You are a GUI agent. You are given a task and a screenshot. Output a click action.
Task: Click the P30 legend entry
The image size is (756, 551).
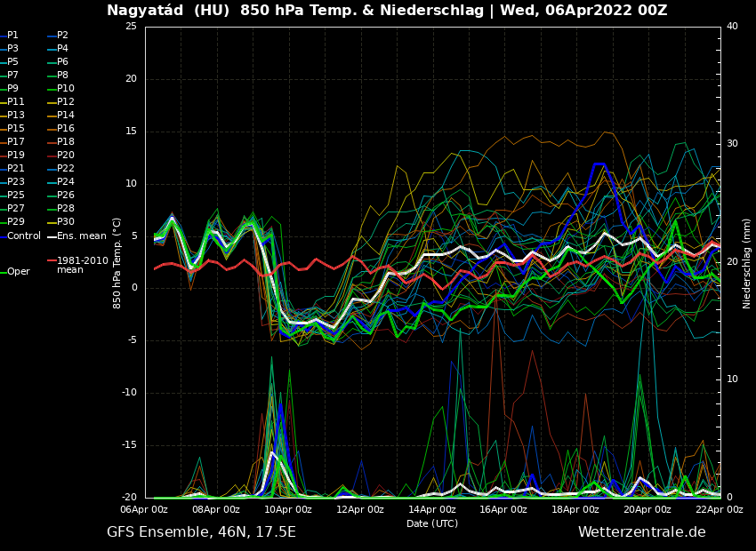click(66, 222)
